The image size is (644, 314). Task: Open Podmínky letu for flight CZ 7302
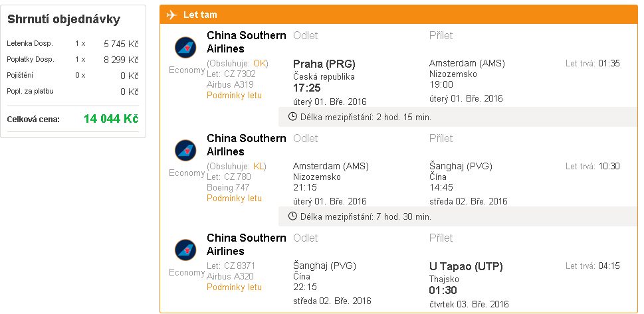tap(234, 95)
